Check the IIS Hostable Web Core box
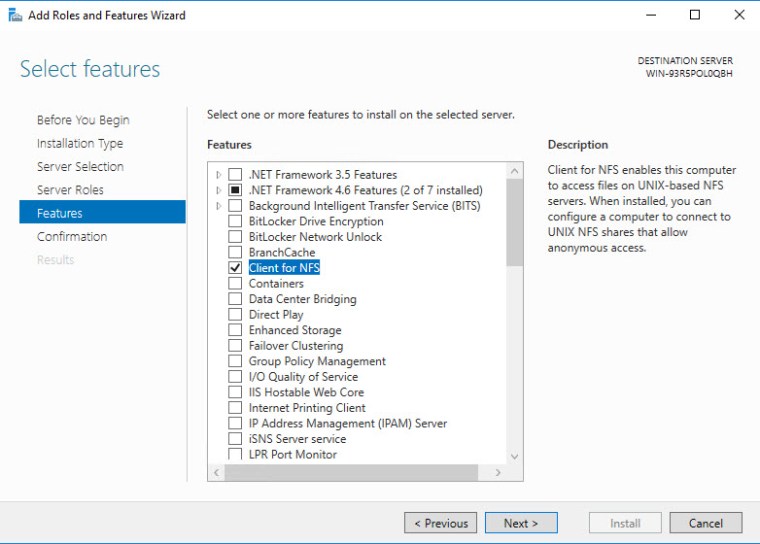Screen dimensions: 760x544 tap(235, 392)
